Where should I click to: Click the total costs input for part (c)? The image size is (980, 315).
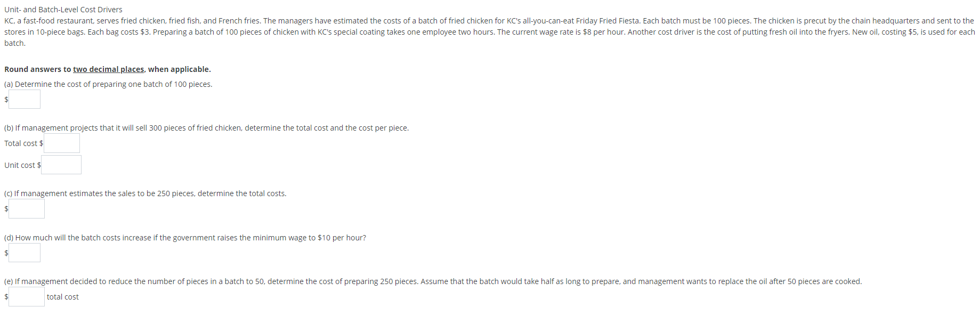27,209
